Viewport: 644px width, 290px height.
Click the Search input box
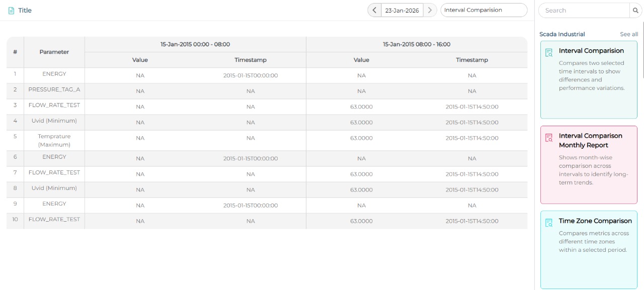coord(584,11)
